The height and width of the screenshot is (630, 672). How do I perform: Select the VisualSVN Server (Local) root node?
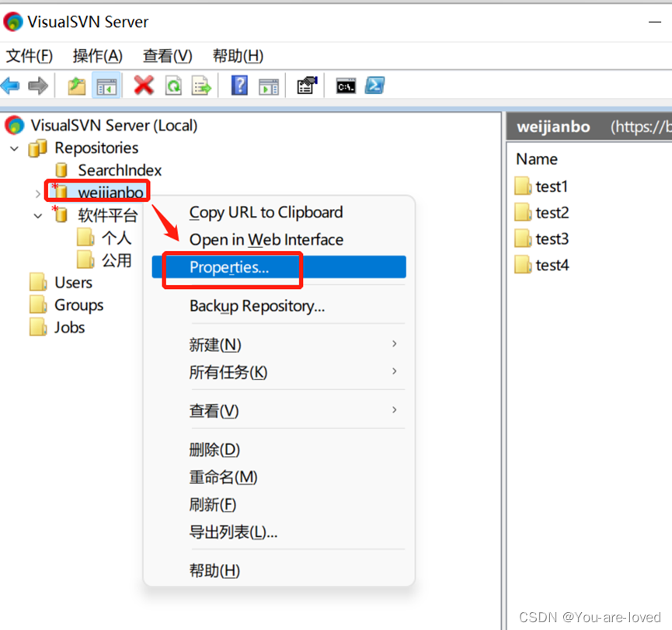click(x=114, y=126)
